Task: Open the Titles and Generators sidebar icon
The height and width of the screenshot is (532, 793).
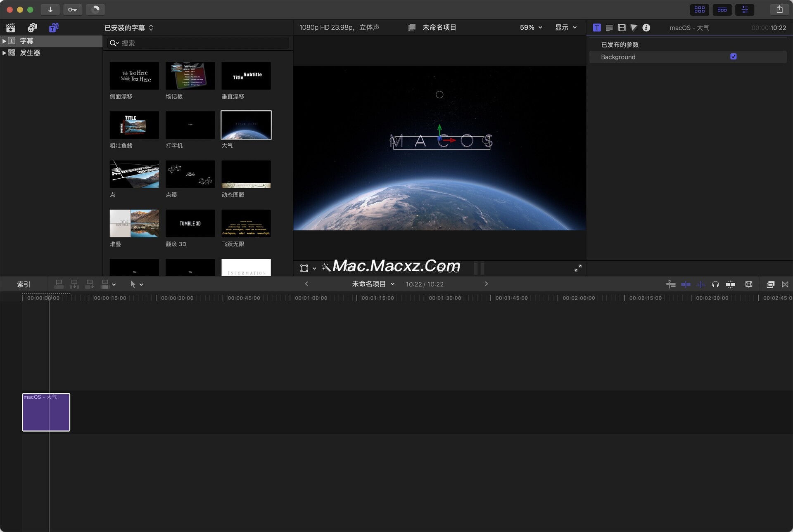Action: pos(54,28)
